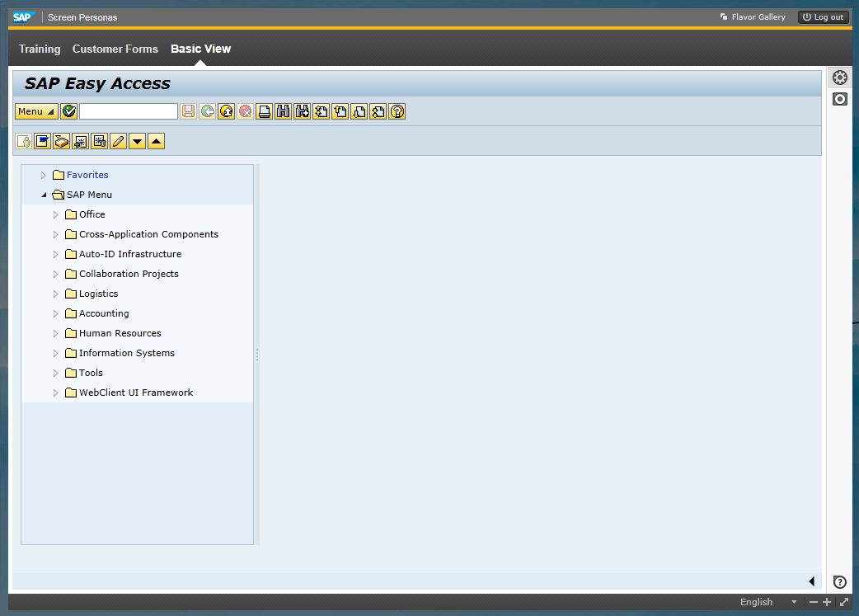
Task: Click the help question mark at bottom right
Action: [840, 582]
